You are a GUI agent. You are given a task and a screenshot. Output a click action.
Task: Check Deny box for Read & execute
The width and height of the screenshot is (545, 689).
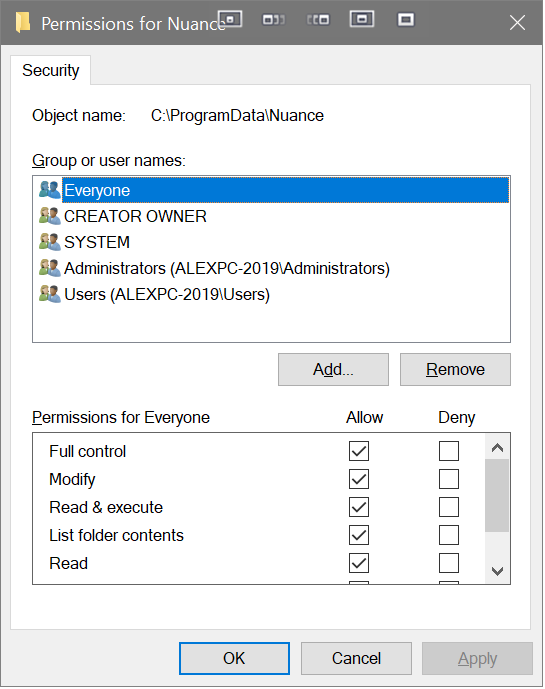point(449,507)
